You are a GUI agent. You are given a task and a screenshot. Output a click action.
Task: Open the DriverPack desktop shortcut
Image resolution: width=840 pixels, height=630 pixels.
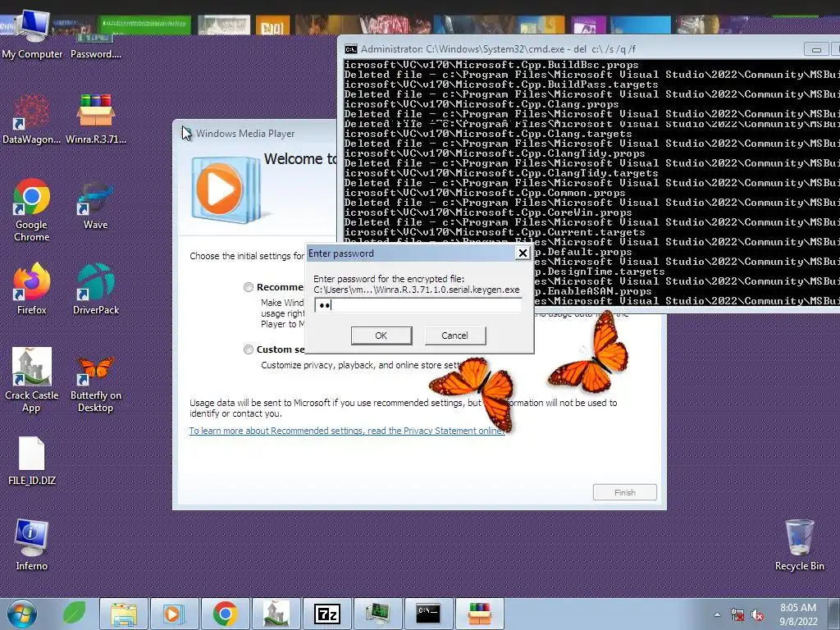pos(95,290)
